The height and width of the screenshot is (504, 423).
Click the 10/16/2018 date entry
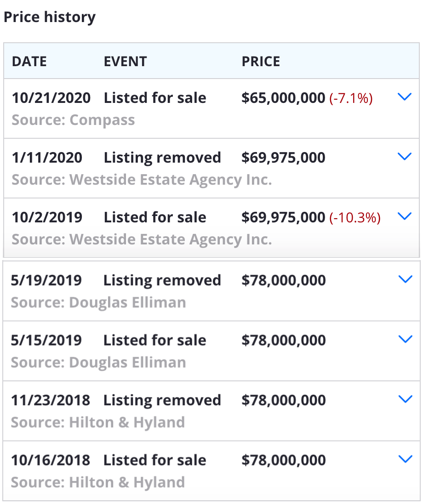51,460
